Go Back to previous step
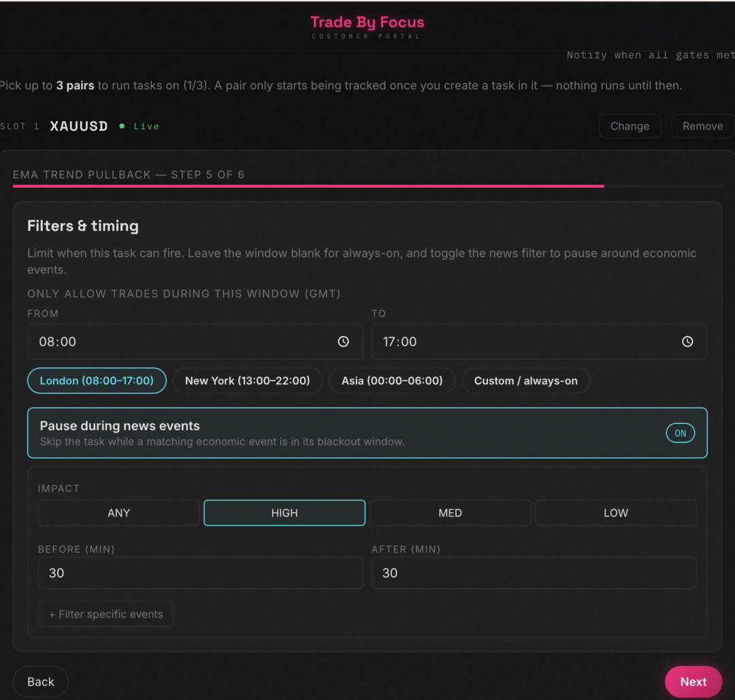 (41, 682)
